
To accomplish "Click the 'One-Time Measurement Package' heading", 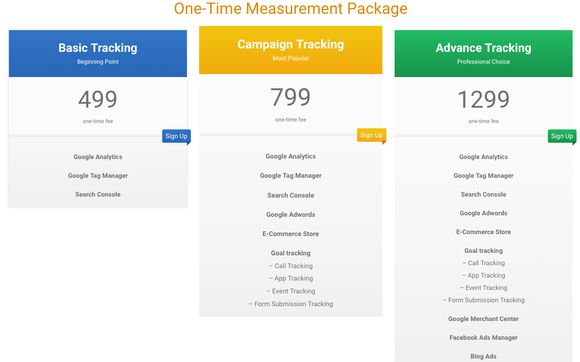I will [291, 9].
